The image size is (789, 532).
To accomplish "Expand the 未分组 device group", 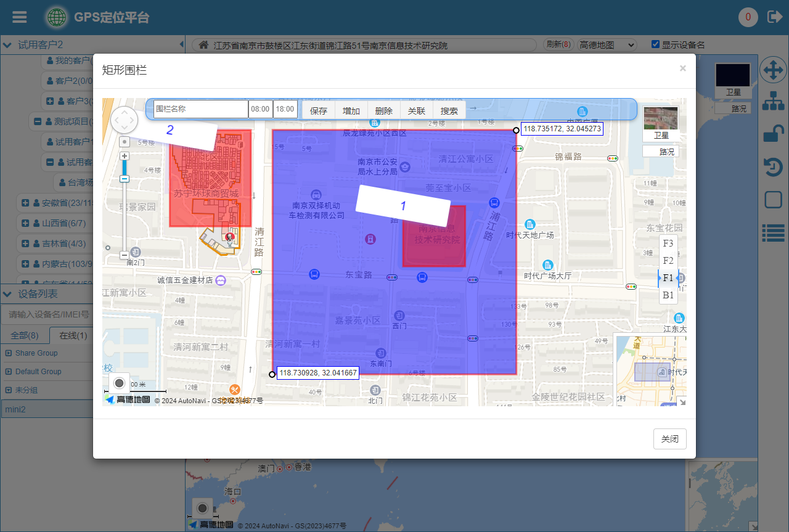I will tap(8, 390).
